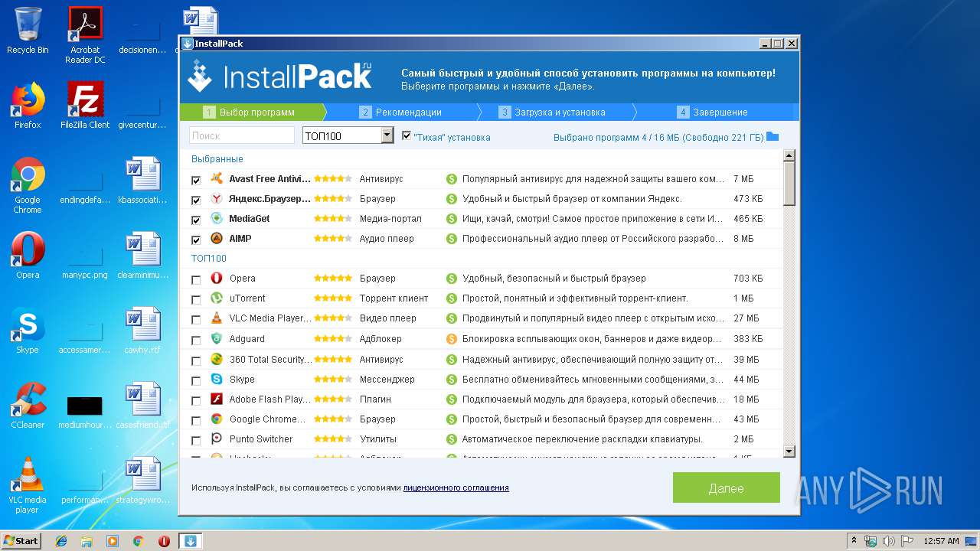Open the download folder icon

[773, 137]
